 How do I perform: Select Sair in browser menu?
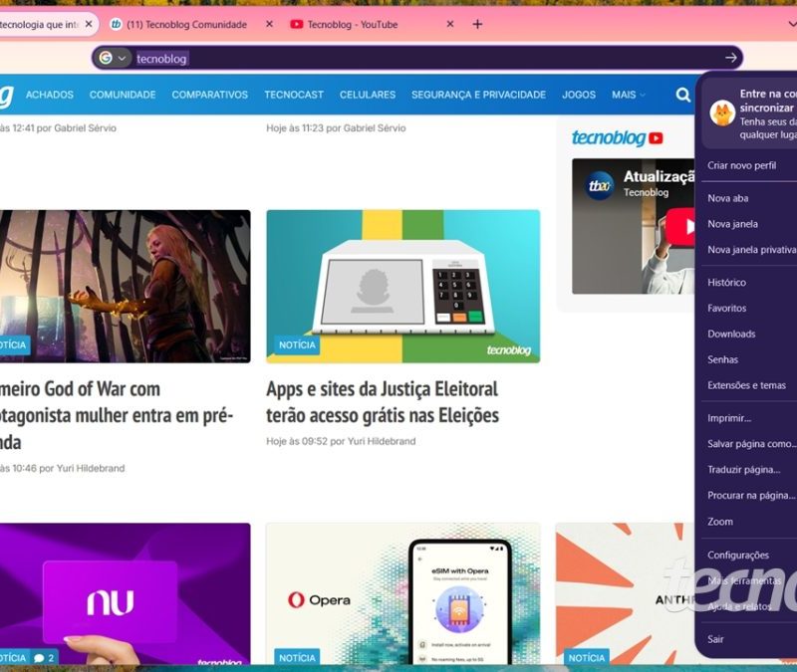715,639
